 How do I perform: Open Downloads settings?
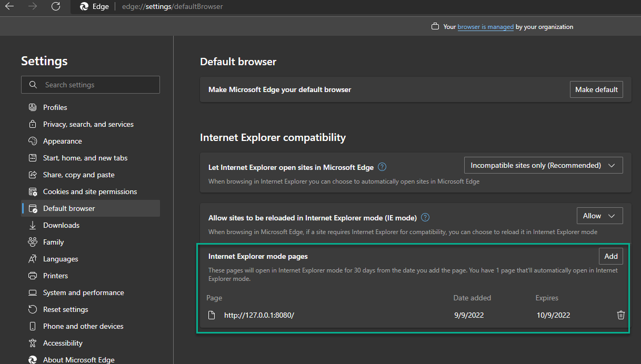(x=91, y=225)
